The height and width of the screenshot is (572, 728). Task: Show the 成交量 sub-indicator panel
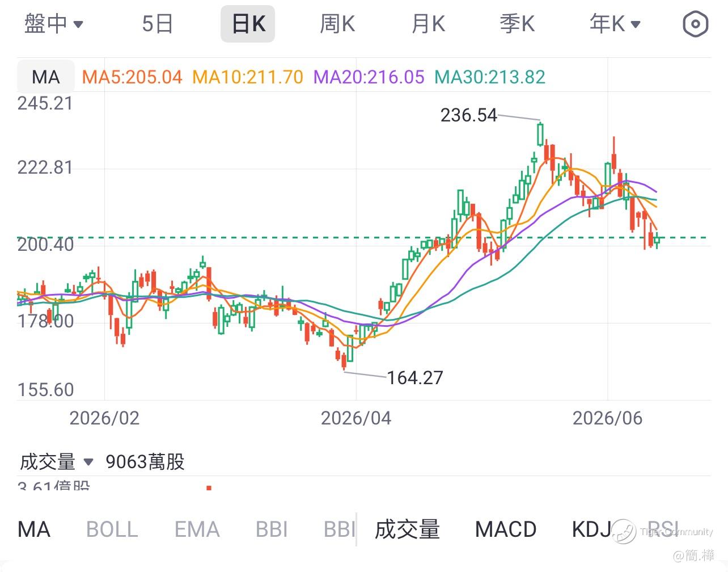click(407, 529)
